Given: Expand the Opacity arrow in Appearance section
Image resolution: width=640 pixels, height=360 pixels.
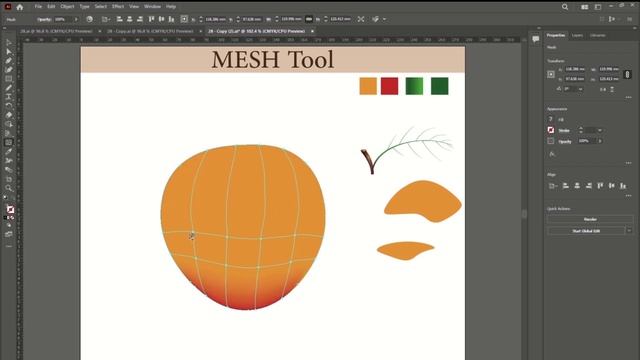Looking at the screenshot, I should coord(600,141).
